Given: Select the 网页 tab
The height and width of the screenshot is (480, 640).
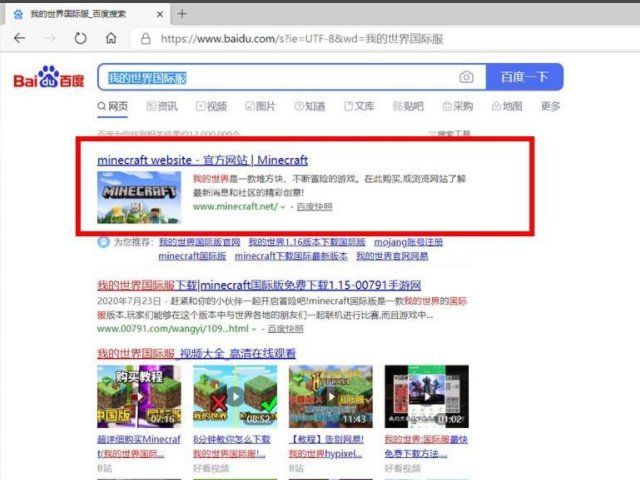Looking at the screenshot, I should 113,107.
